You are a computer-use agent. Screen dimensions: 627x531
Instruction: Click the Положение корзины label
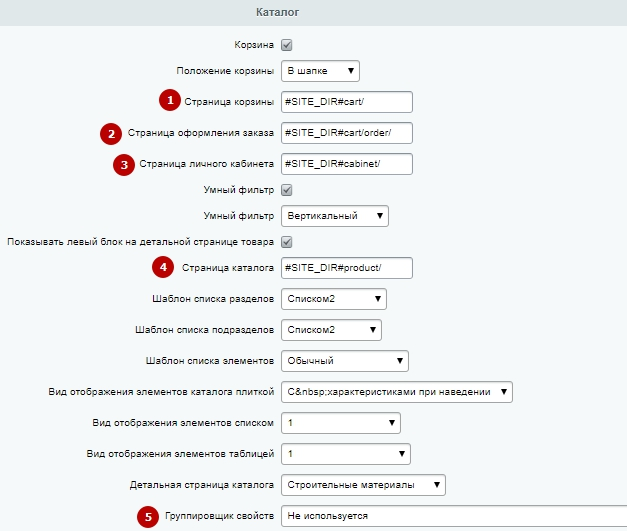(x=225, y=71)
